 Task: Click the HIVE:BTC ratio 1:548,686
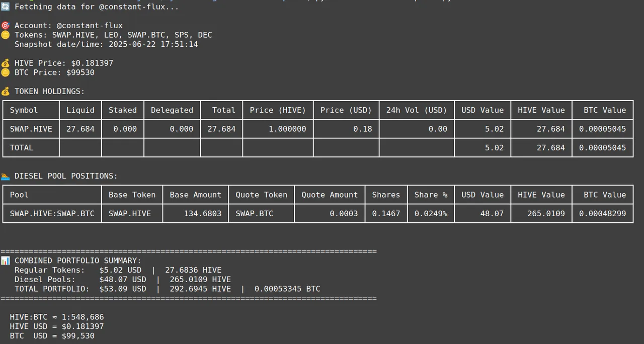point(83,317)
